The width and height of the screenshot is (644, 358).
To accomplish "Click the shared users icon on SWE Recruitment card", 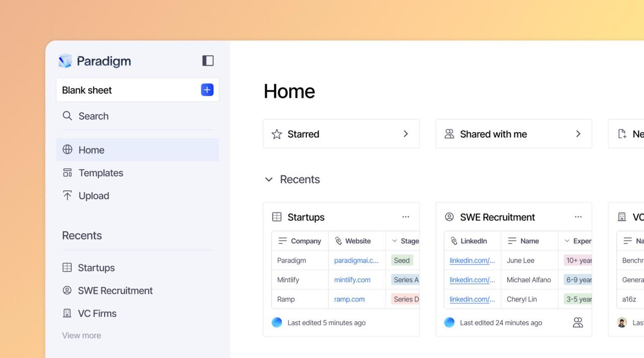I will coord(578,323).
